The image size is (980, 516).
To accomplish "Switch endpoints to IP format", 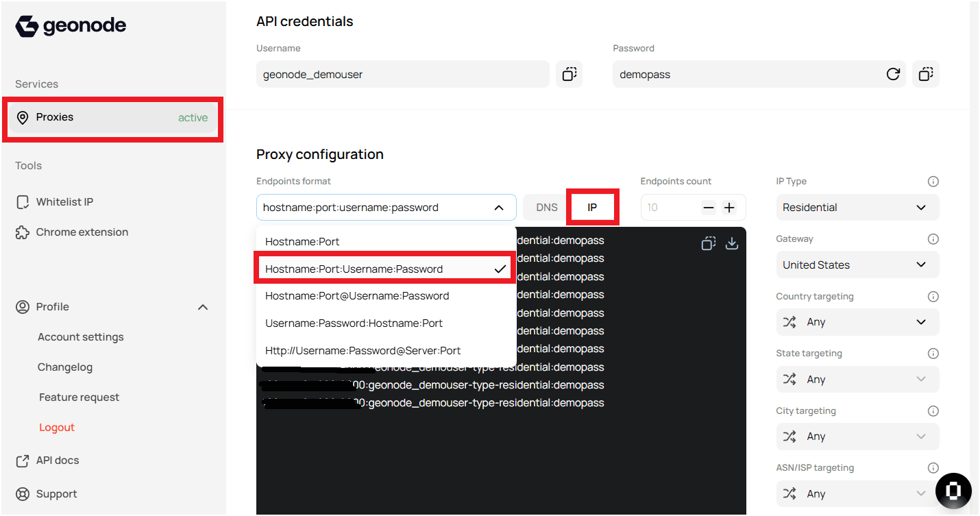I will [x=592, y=207].
